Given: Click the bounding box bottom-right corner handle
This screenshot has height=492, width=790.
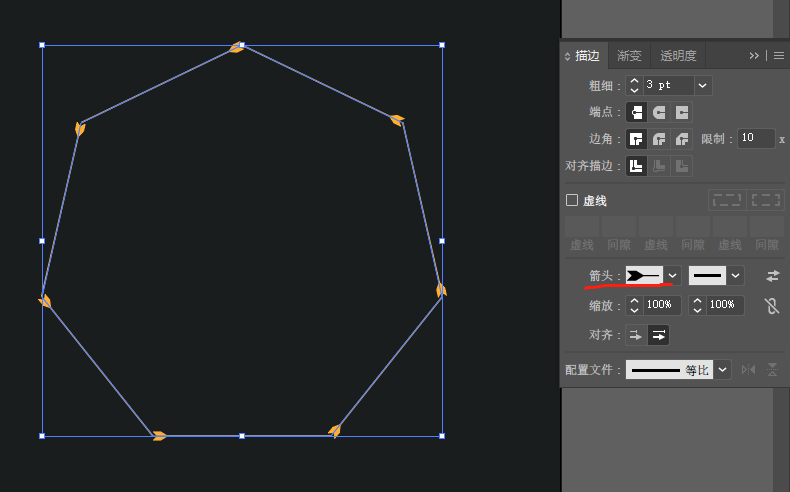Looking at the screenshot, I should [x=442, y=436].
